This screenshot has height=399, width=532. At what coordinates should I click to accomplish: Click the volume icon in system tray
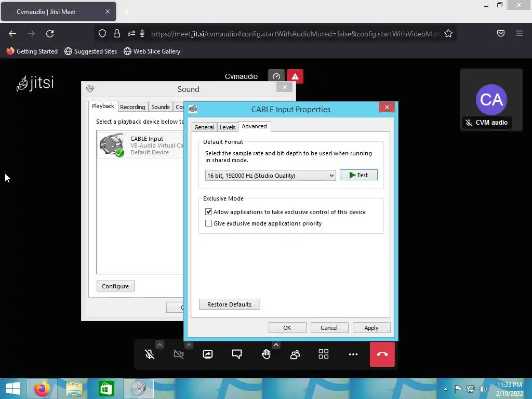483,389
